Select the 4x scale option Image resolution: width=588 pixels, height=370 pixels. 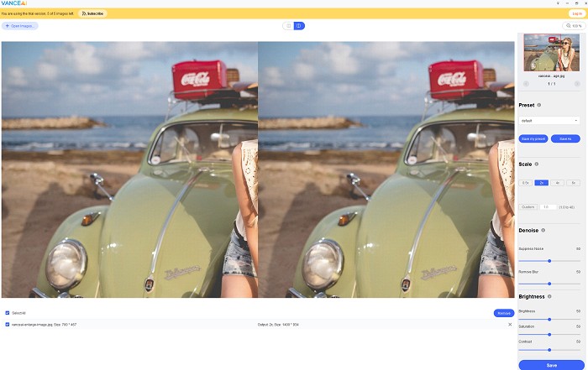557,182
